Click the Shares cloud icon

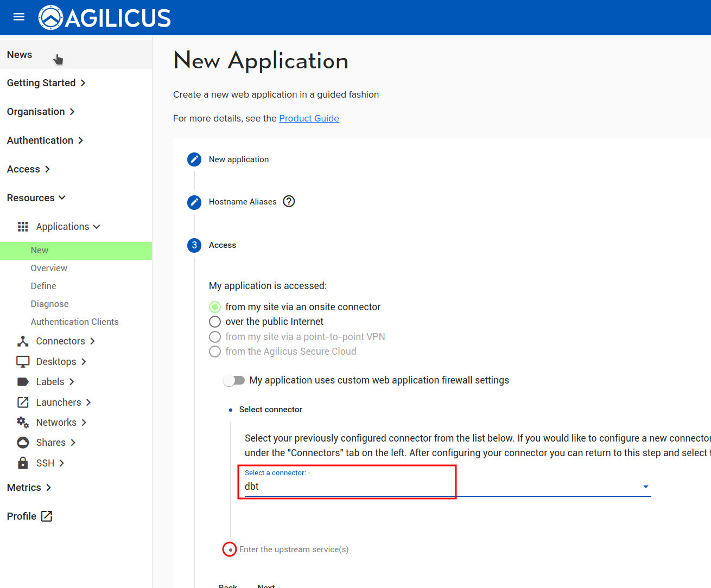[x=23, y=443]
